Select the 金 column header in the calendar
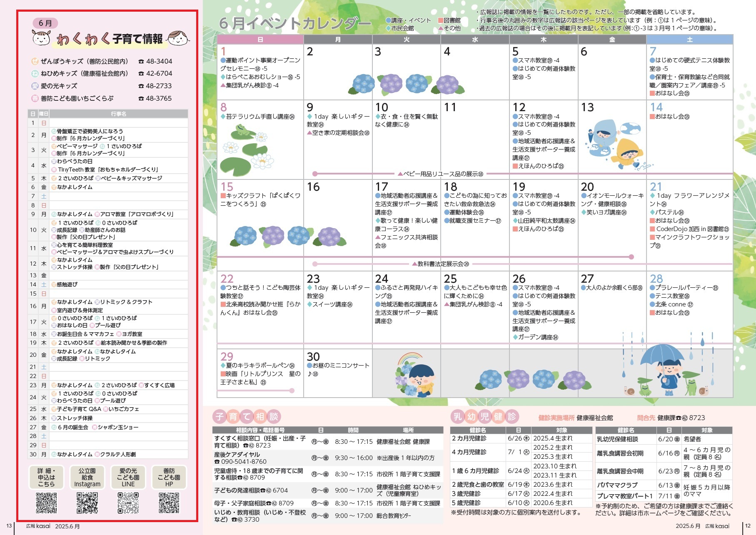The height and width of the screenshot is (535, 756). pyautogui.click(x=612, y=40)
